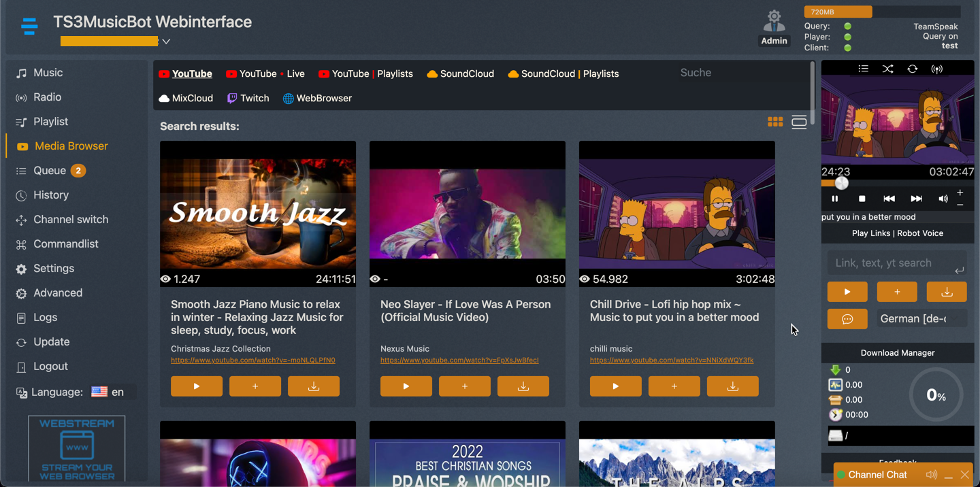Image resolution: width=980 pixels, height=487 pixels.
Task: Open SoundCloud Playlists tab
Action: coord(563,73)
